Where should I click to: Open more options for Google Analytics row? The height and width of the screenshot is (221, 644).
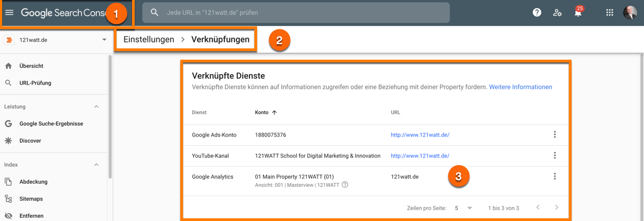[555, 176]
